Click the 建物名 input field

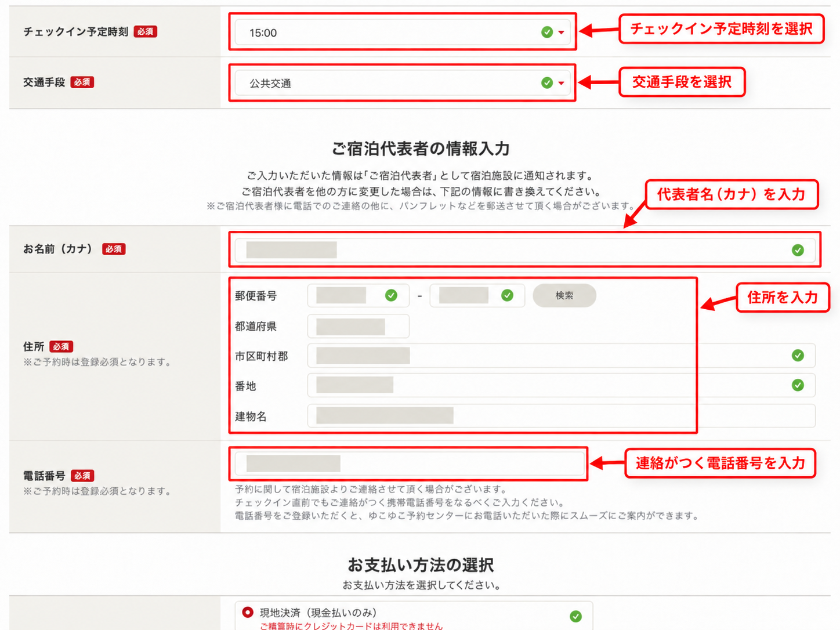tap(562, 416)
